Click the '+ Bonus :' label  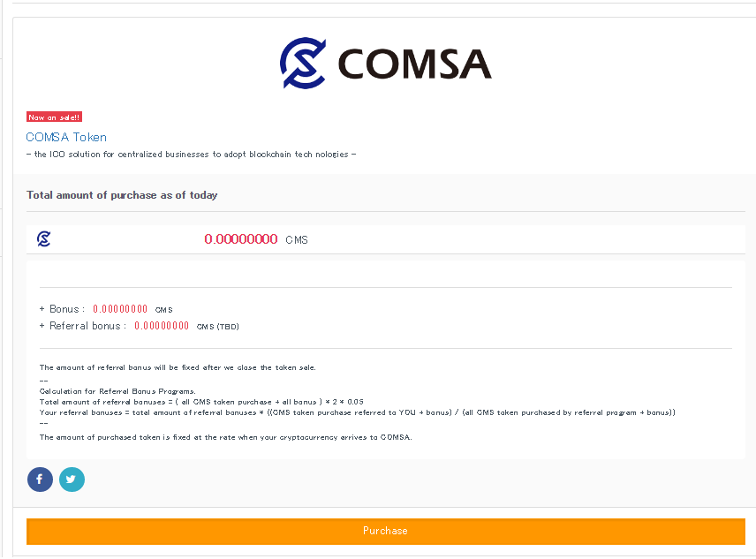pos(62,309)
